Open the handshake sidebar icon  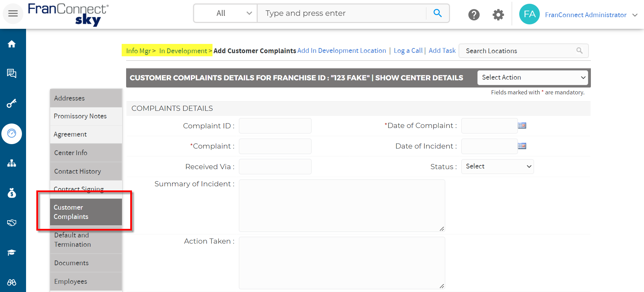pyautogui.click(x=12, y=223)
